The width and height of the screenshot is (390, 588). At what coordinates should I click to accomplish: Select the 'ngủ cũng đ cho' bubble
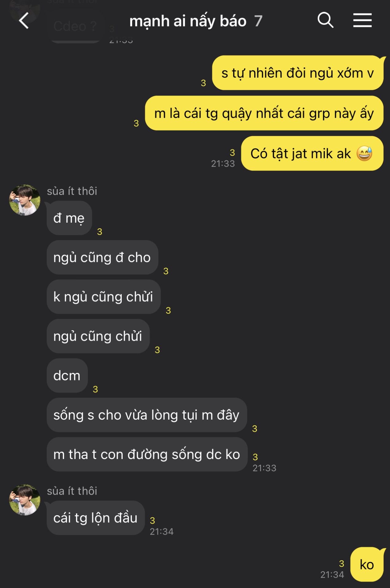[102, 257]
